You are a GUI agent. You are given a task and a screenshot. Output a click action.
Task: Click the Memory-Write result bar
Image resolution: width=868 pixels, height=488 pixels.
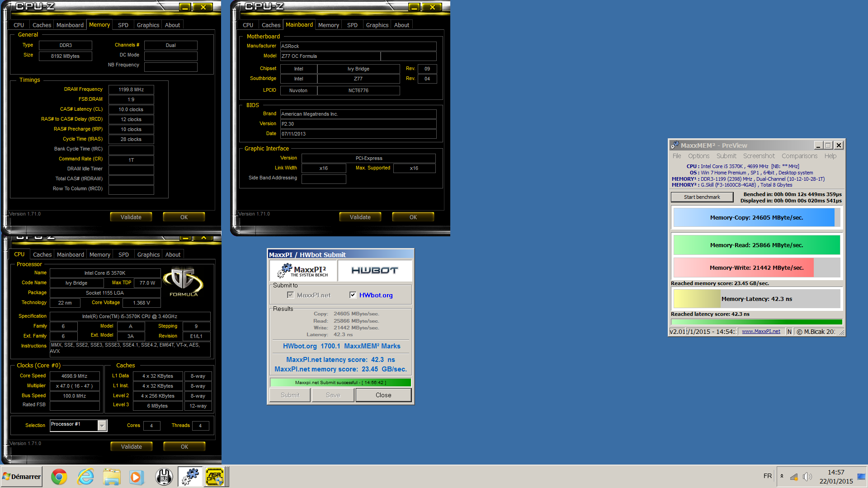point(756,267)
